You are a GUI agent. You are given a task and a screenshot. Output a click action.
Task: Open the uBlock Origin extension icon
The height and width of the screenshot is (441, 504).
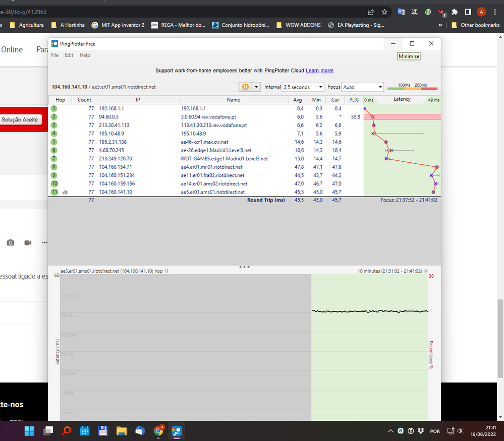coord(441,12)
